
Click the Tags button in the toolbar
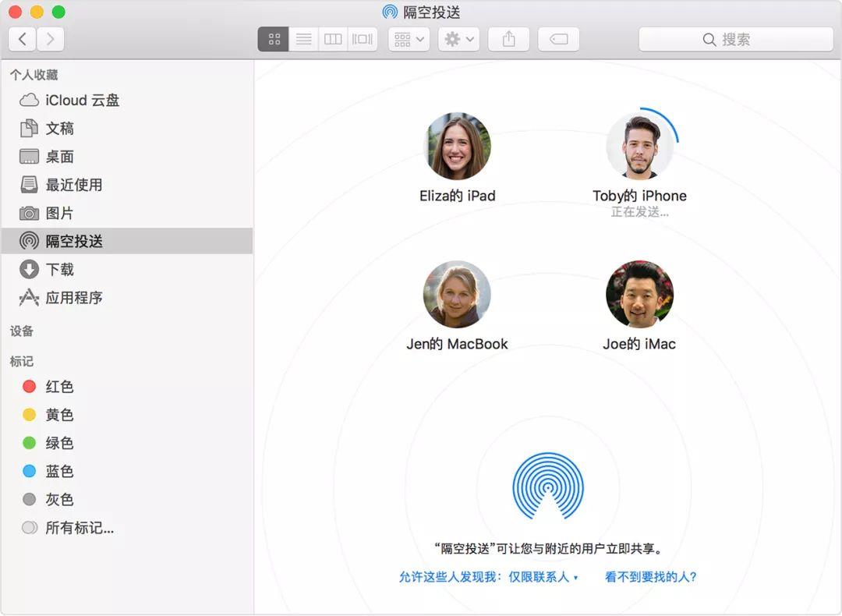tap(558, 39)
